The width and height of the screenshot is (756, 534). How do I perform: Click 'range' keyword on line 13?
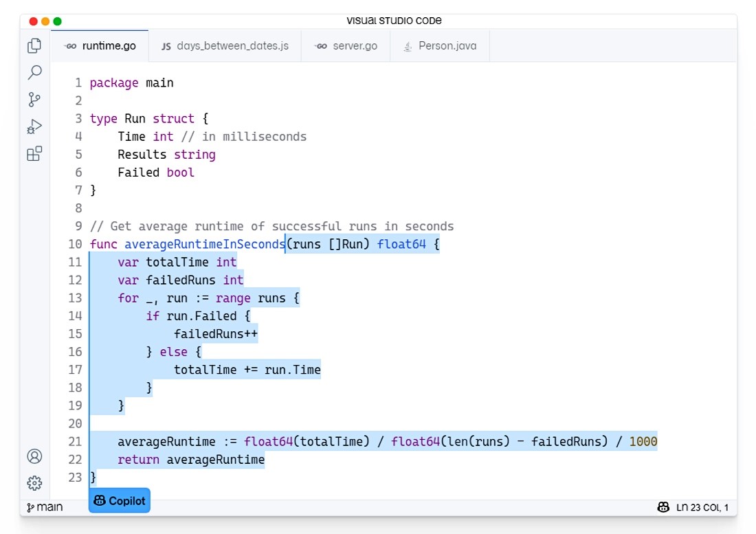[233, 298]
